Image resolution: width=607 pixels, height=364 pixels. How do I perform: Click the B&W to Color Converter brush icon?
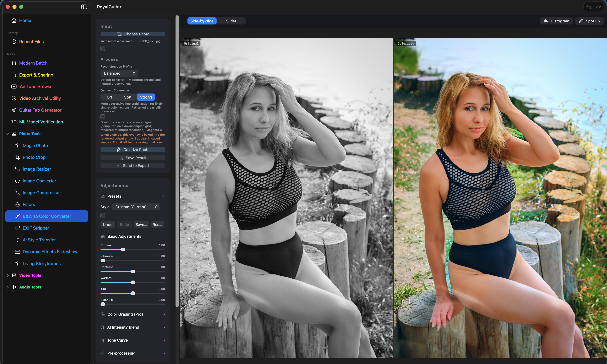pyautogui.click(x=17, y=216)
